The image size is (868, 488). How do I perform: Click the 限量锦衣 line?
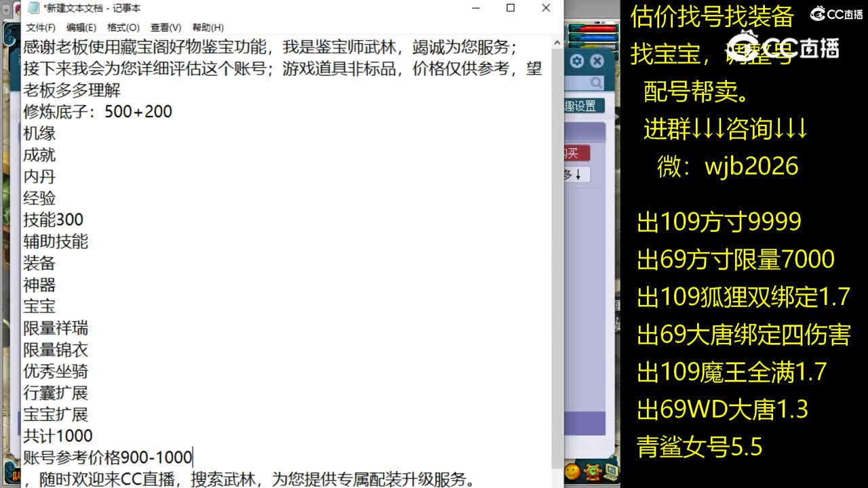point(56,350)
